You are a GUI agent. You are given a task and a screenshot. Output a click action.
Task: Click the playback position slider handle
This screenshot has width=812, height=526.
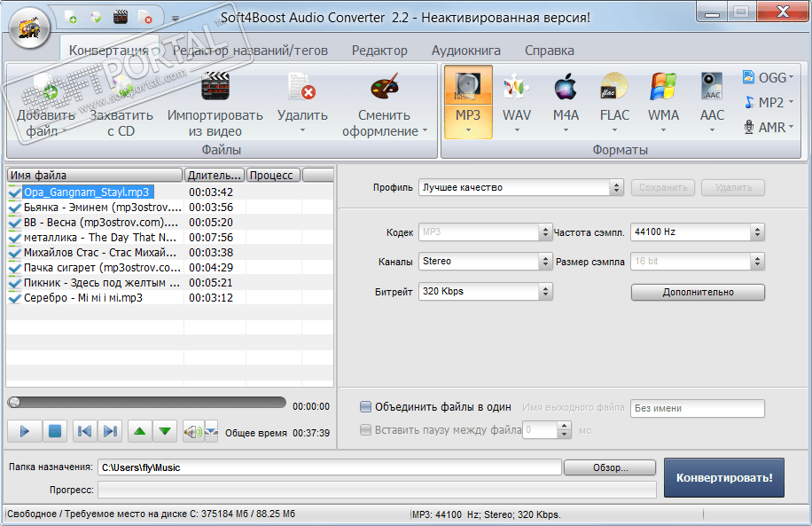click(14, 402)
